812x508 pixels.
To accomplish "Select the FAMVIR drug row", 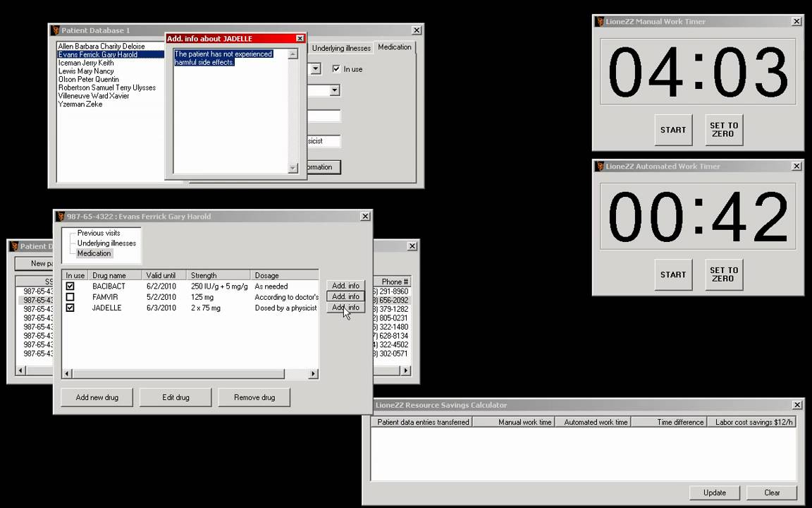I will pyautogui.click(x=190, y=297).
